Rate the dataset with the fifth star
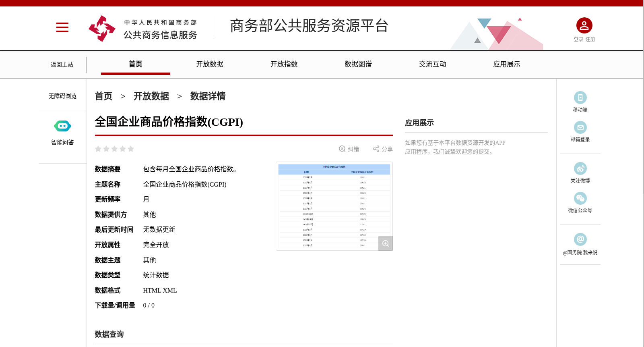Viewport: 644px width, 347px height. click(x=131, y=149)
